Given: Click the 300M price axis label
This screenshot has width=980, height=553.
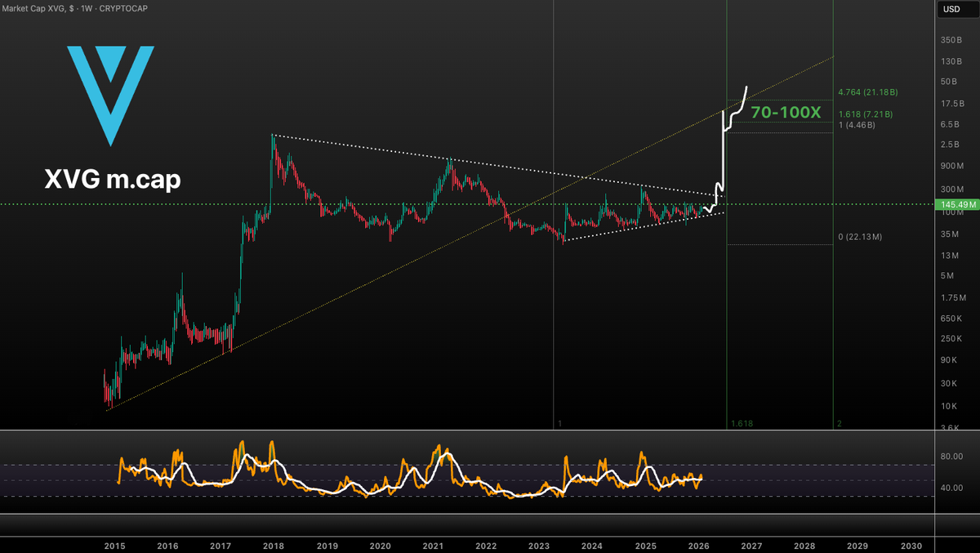Looking at the screenshot, I should coord(951,189).
